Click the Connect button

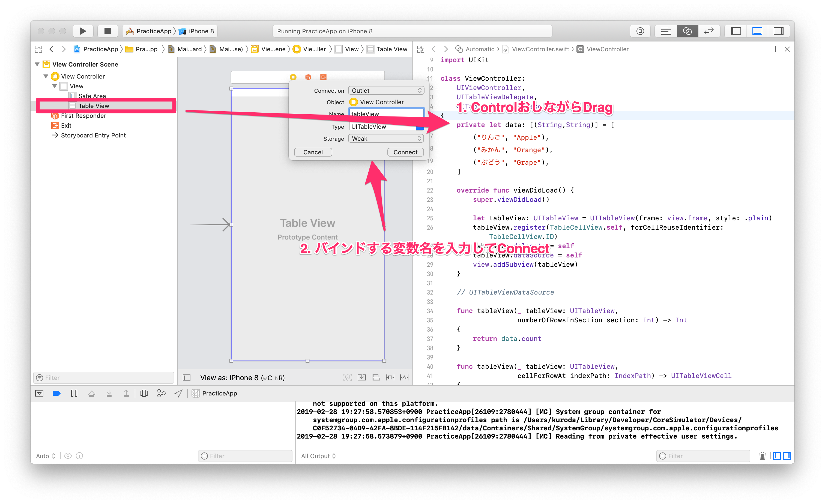405,152
